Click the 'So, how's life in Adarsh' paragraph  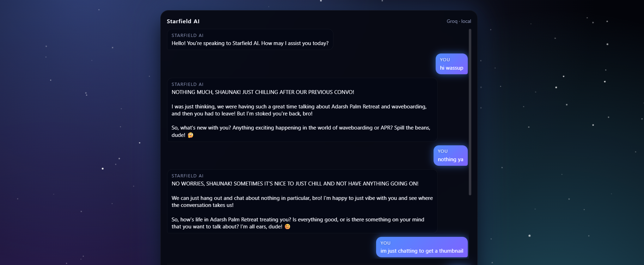pyautogui.click(x=298, y=223)
